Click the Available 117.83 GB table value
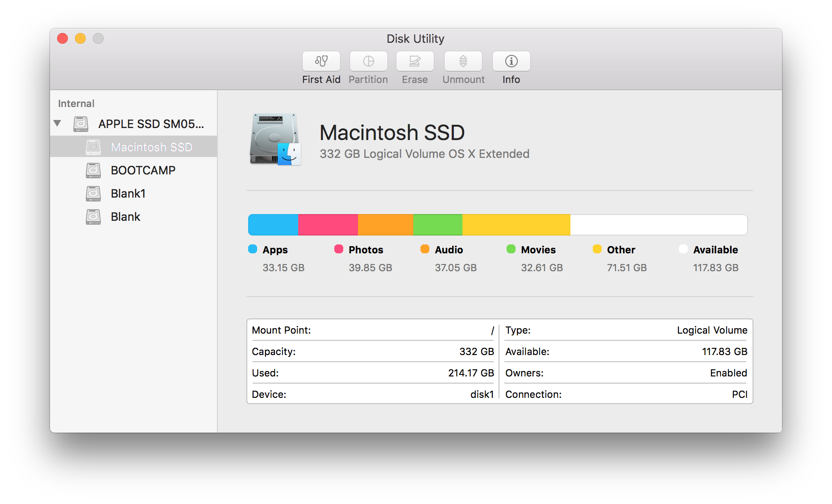The height and width of the screenshot is (504, 832). pos(724,351)
